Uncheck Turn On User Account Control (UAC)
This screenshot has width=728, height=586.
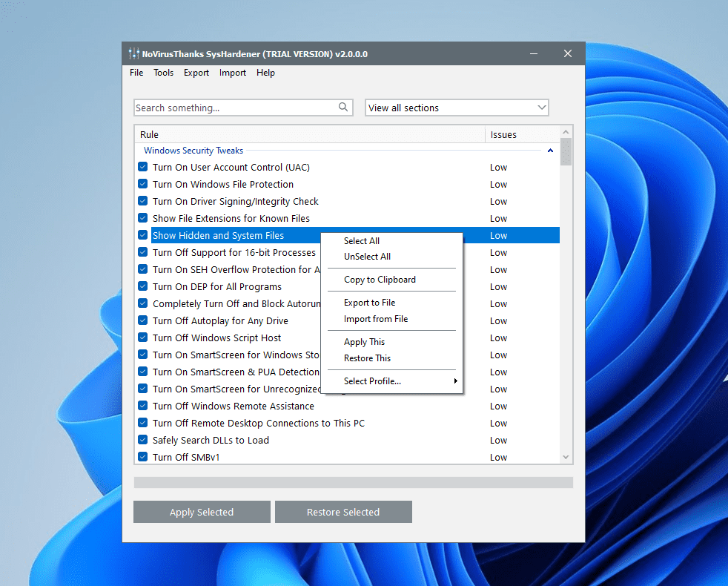click(x=143, y=168)
